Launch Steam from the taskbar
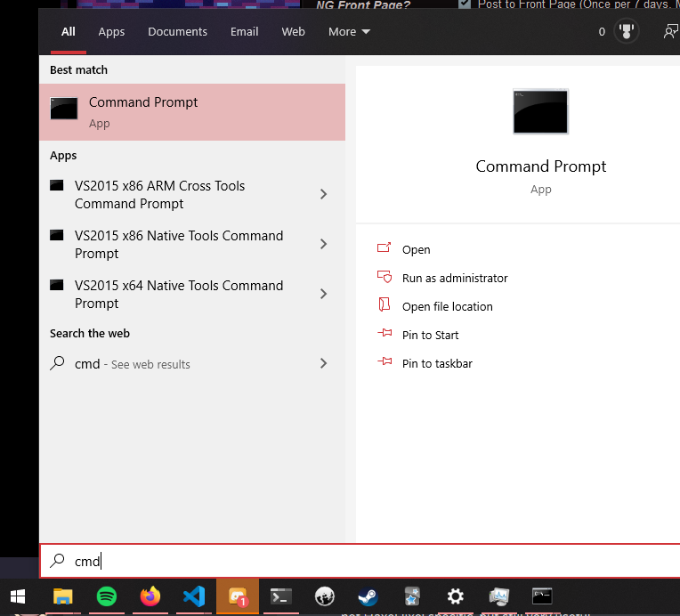This screenshot has height=616, width=680. pos(368,596)
